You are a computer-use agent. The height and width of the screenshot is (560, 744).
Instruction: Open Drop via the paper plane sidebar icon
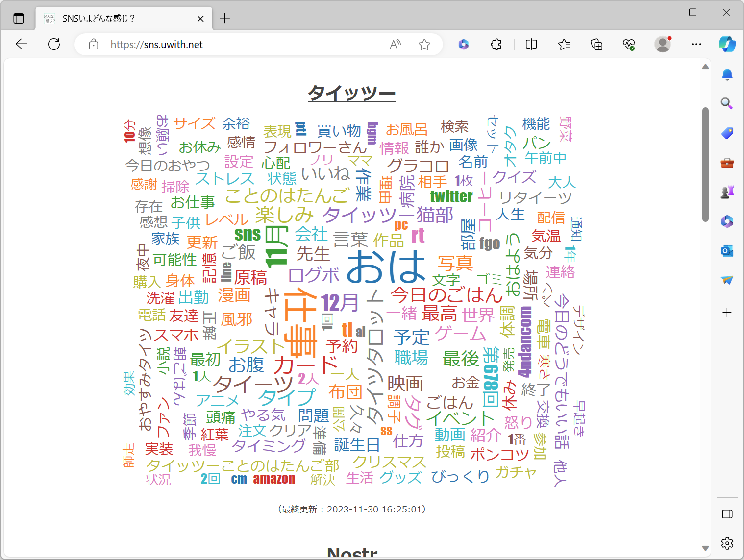(x=727, y=280)
